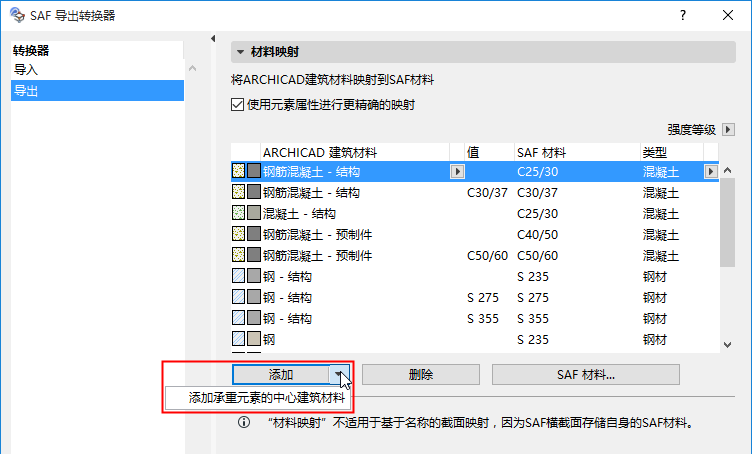Click color swatch of 混凝土 - 结构 row
The width and height of the screenshot is (752, 454).
254,213
